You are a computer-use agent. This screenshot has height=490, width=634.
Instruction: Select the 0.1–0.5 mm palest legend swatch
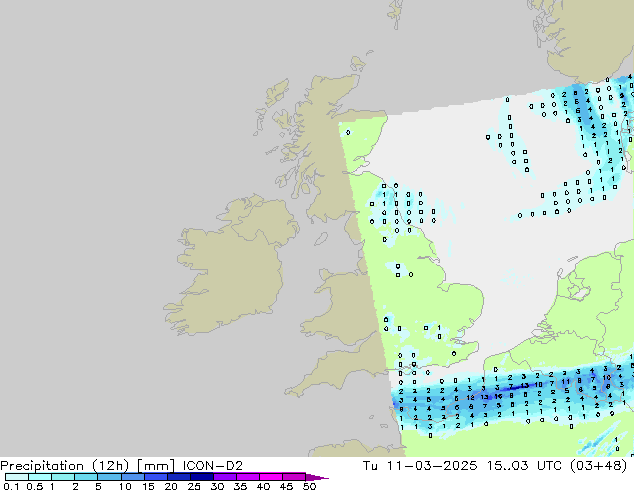(17, 477)
